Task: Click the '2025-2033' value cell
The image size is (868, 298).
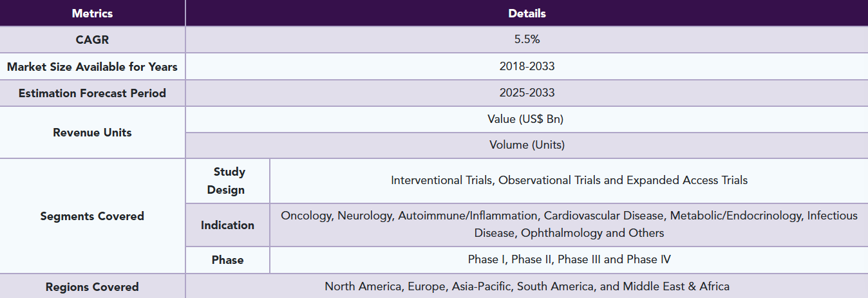Action: click(527, 93)
